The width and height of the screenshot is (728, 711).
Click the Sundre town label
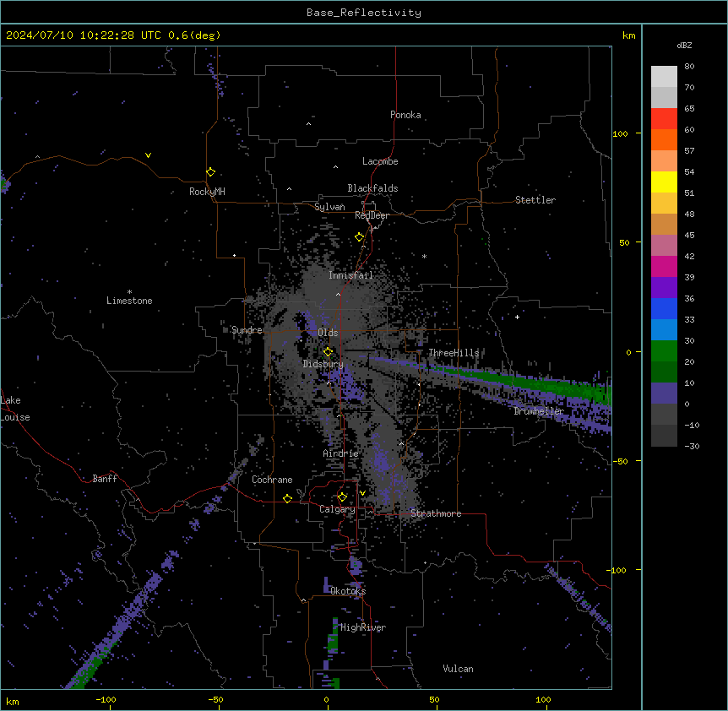tap(247, 330)
